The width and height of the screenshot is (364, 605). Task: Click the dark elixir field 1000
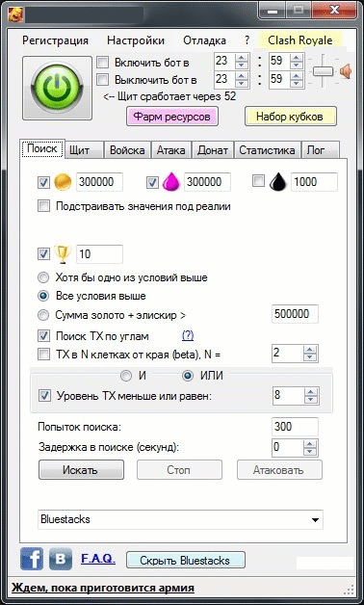[314, 182]
